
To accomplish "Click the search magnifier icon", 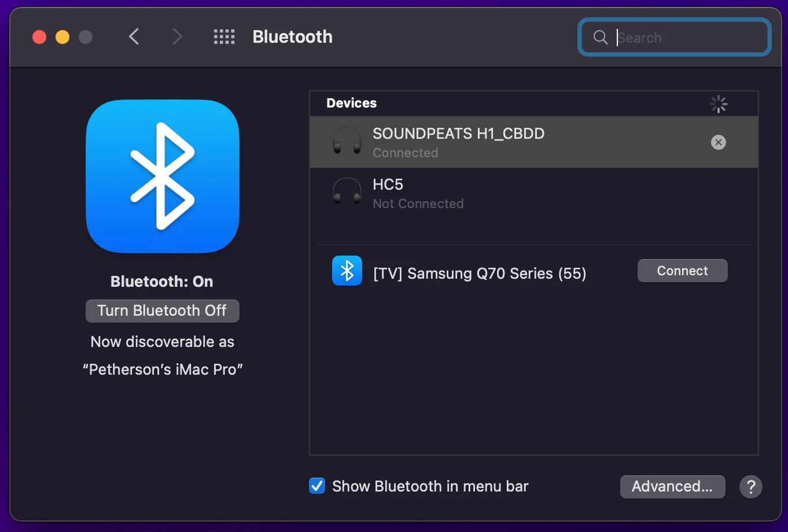I will (x=601, y=38).
